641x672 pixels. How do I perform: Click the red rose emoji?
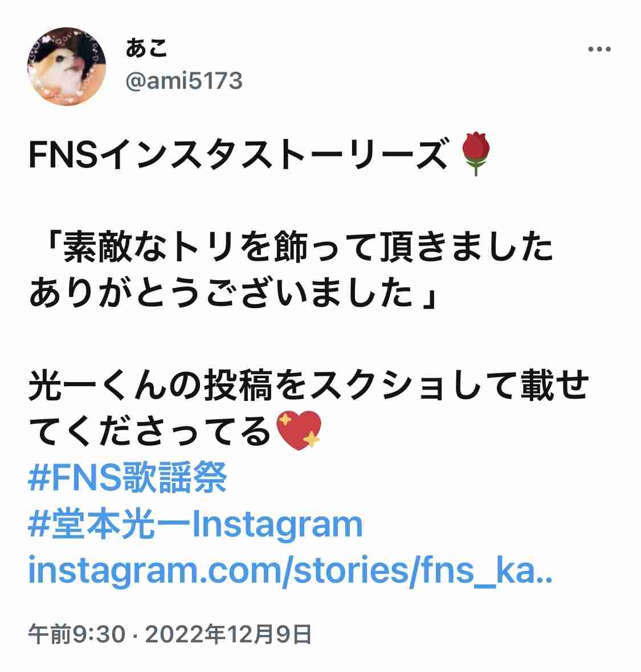coord(475,153)
